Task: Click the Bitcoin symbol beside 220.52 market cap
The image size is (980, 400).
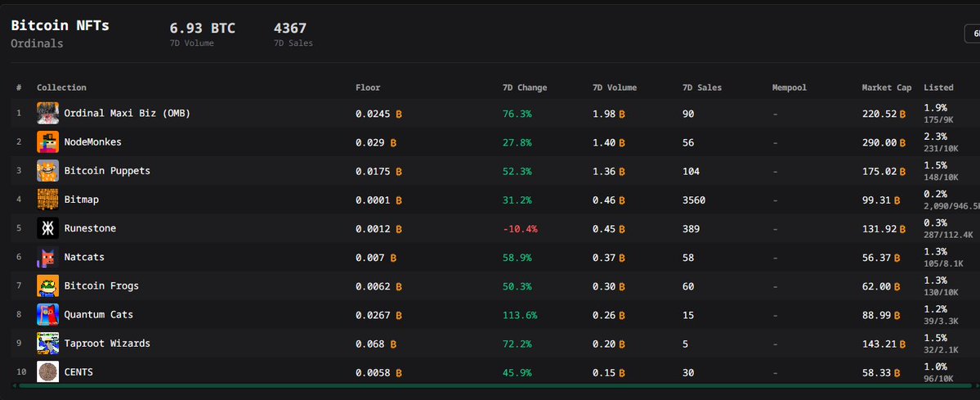Action: pyautogui.click(x=902, y=114)
